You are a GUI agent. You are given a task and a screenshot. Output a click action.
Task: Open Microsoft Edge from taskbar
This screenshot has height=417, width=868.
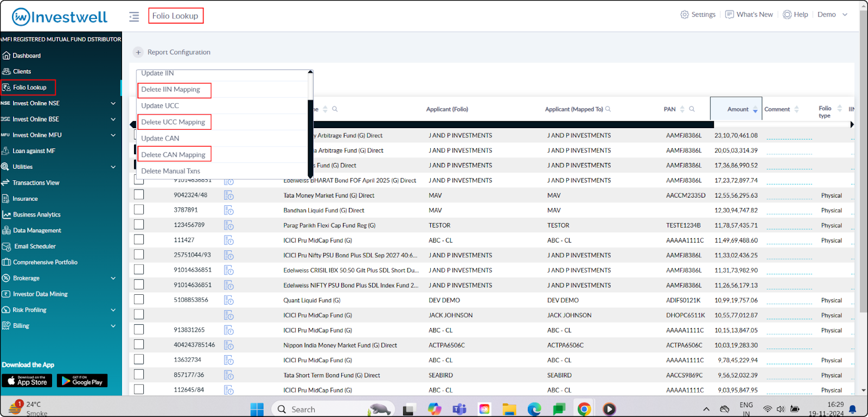pos(534,409)
